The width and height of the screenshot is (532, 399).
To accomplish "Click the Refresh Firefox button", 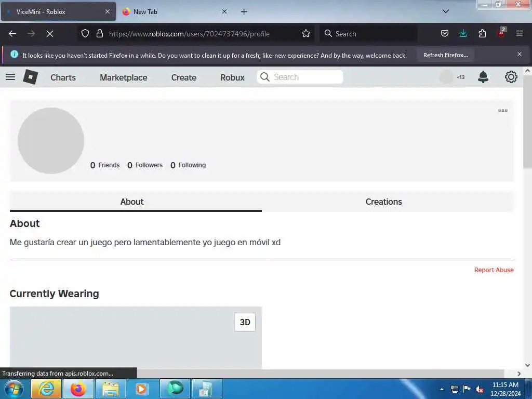I will (445, 55).
